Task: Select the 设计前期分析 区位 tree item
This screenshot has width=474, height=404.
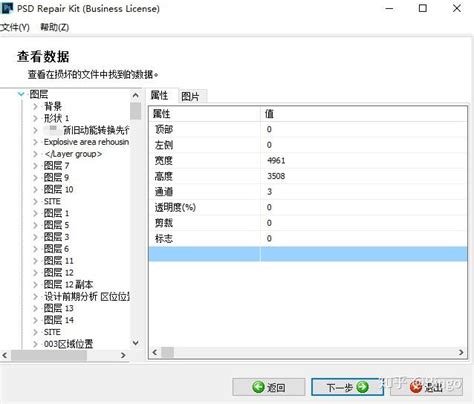Action: (87, 296)
